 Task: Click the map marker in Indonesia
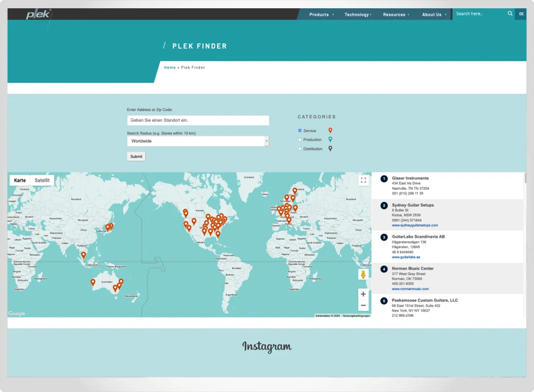click(x=83, y=255)
